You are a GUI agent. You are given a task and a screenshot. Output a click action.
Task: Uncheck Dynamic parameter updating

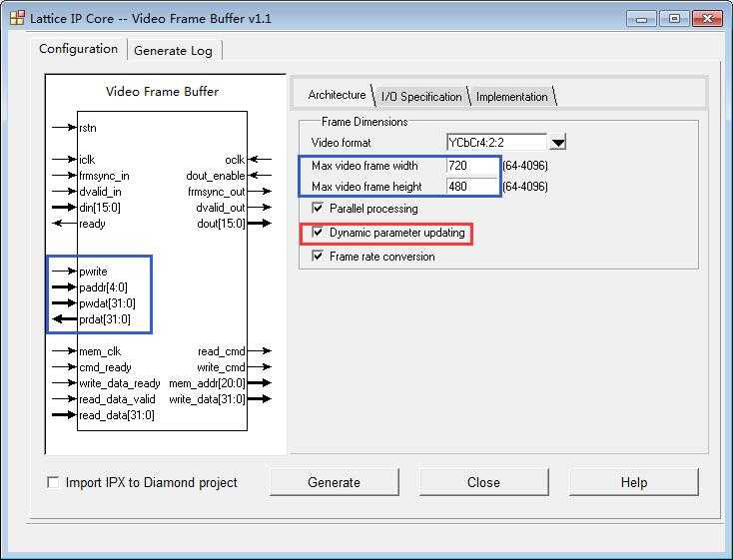318,232
